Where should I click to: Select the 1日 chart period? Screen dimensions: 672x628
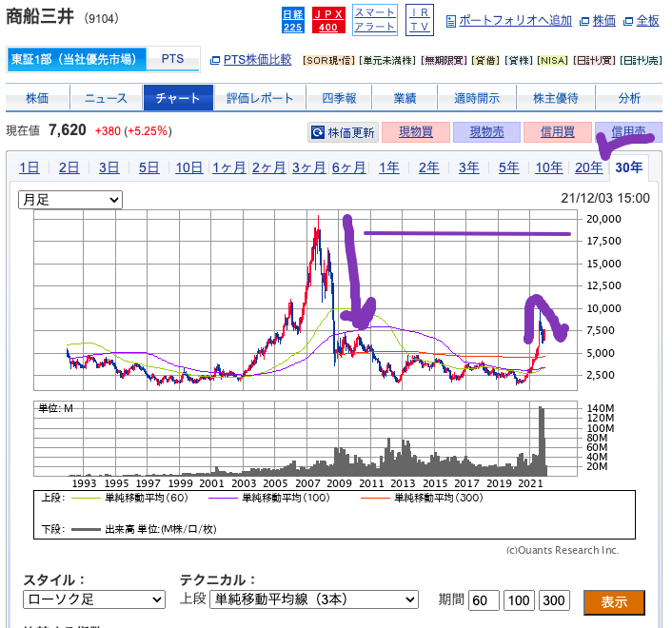point(30,167)
